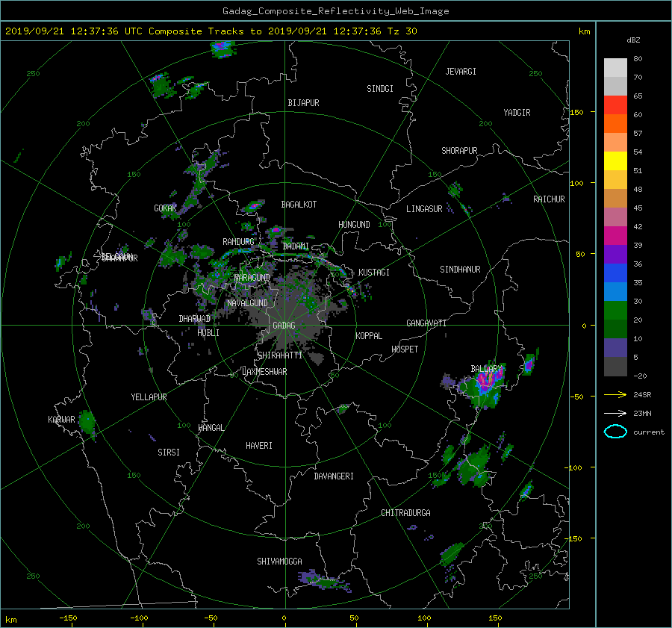Image resolution: width=672 pixels, height=628 pixels.
Task: Click the JEVARGI city label
Action: click(461, 72)
